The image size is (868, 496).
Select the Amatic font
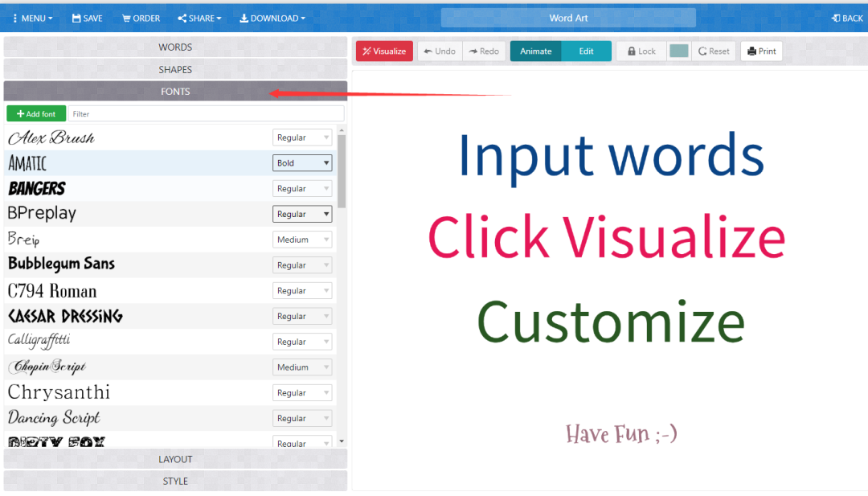27,162
